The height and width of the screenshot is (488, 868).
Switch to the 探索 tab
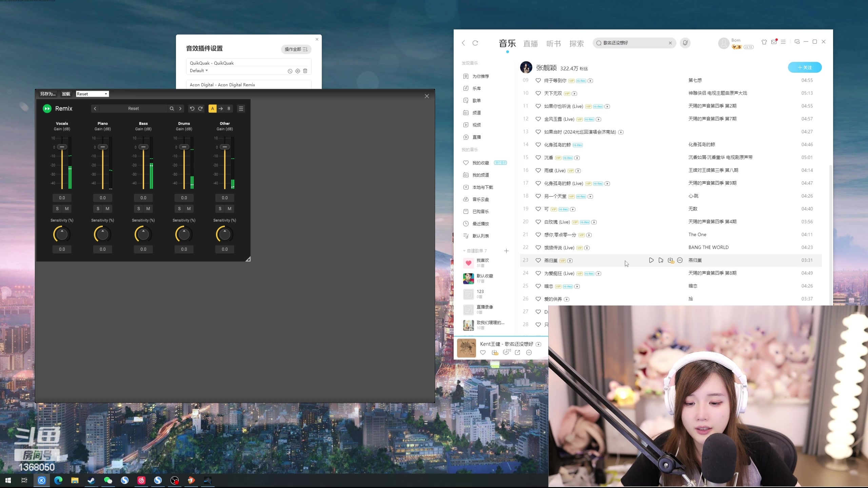click(x=577, y=43)
